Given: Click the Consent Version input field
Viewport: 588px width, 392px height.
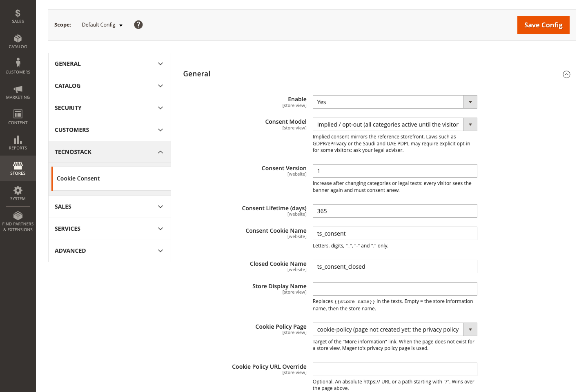Looking at the screenshot, I should point(395,171).
